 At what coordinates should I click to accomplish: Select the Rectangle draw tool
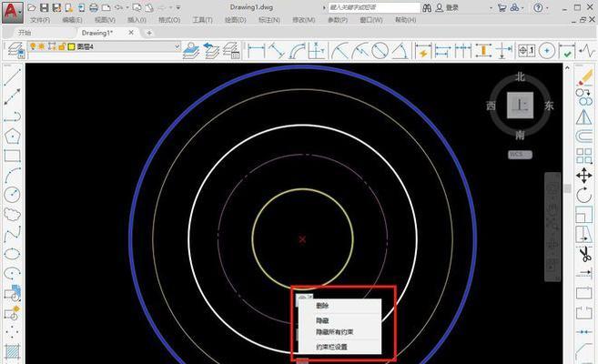coord(12,156)
